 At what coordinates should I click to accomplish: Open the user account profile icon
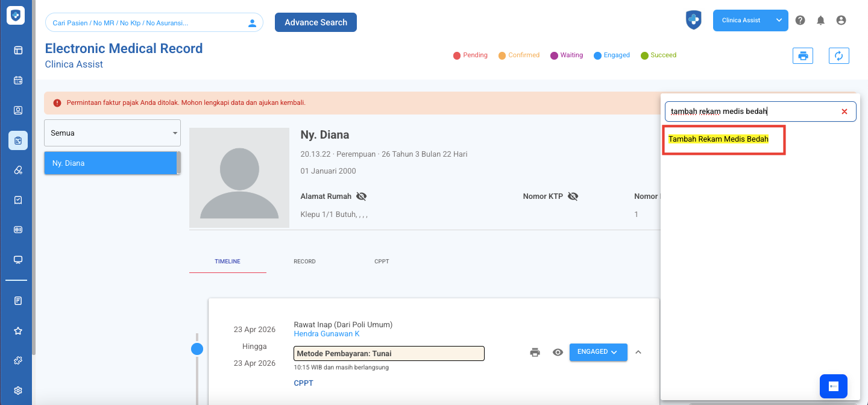pos(841,20)
